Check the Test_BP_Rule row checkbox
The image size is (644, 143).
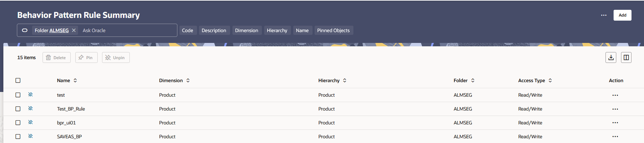coord(18,109)
